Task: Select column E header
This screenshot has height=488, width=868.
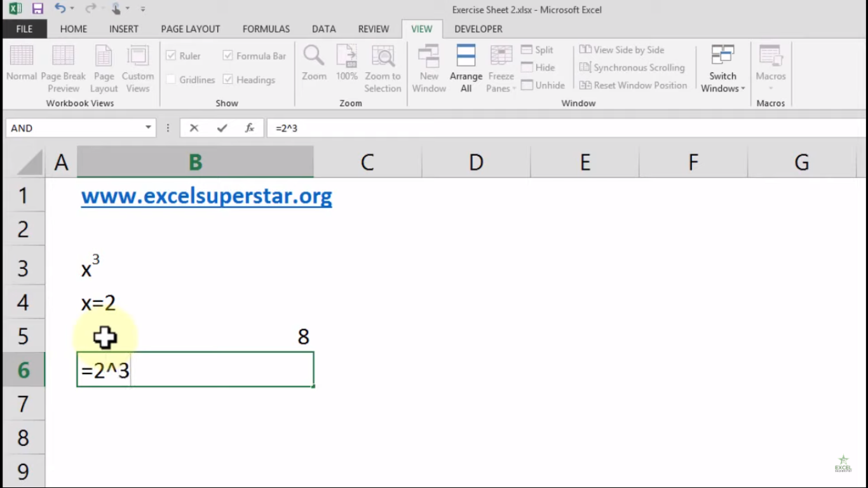Action: click(585, 163)
